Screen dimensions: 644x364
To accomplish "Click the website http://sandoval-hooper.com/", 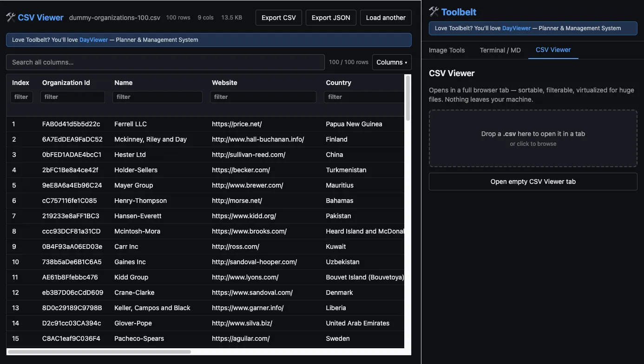I will (254, 262).
